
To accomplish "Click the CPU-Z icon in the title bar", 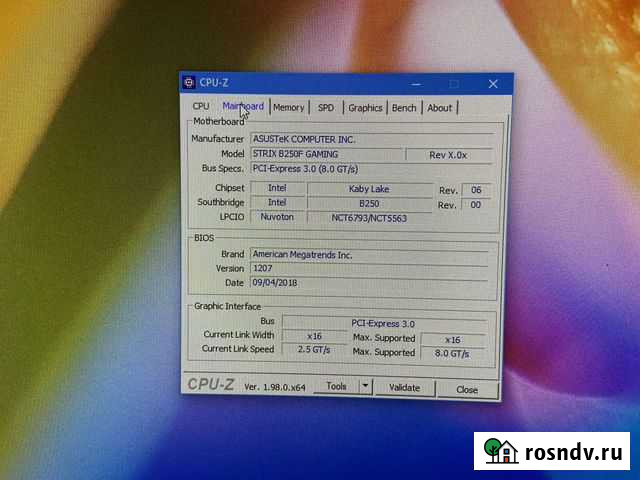I will pyautogui.click(x=189, y=82).
